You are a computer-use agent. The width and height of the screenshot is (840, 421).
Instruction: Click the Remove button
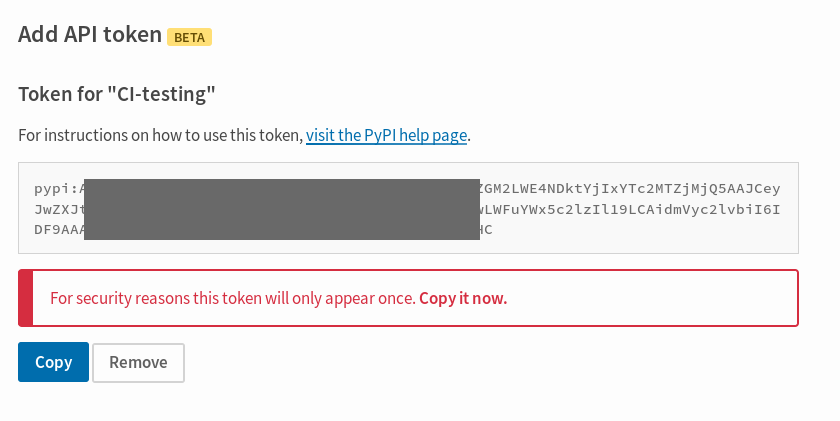coord(138,363)
